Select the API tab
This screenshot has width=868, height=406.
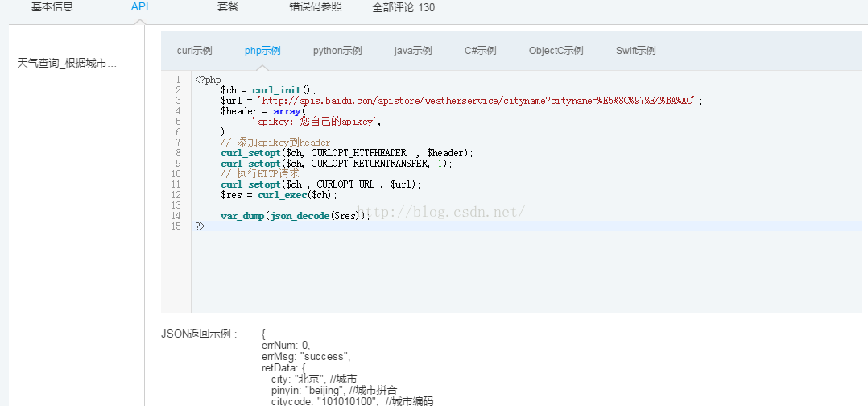coord(139,7)
